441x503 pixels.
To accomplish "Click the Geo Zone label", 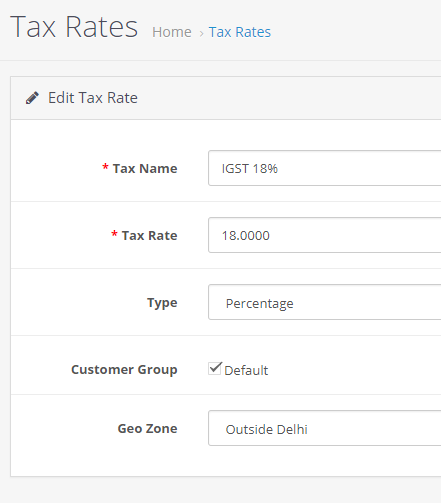I will pyautogui.click(x=147, y=429).
